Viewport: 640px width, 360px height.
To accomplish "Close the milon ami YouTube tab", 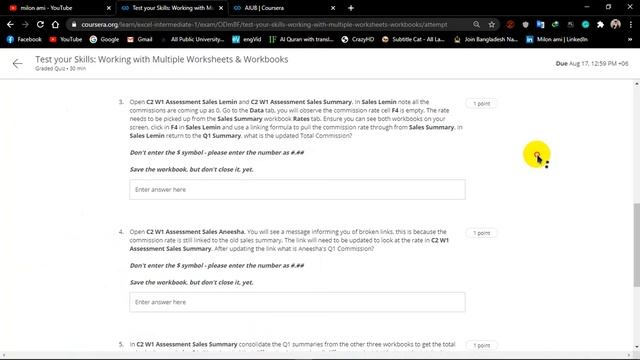I will point(109,8).
